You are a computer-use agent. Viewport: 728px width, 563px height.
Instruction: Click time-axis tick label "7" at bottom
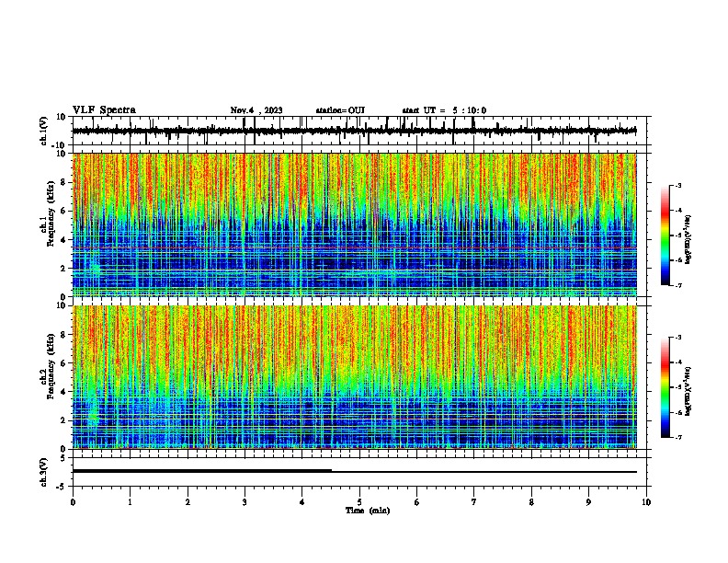474,502
